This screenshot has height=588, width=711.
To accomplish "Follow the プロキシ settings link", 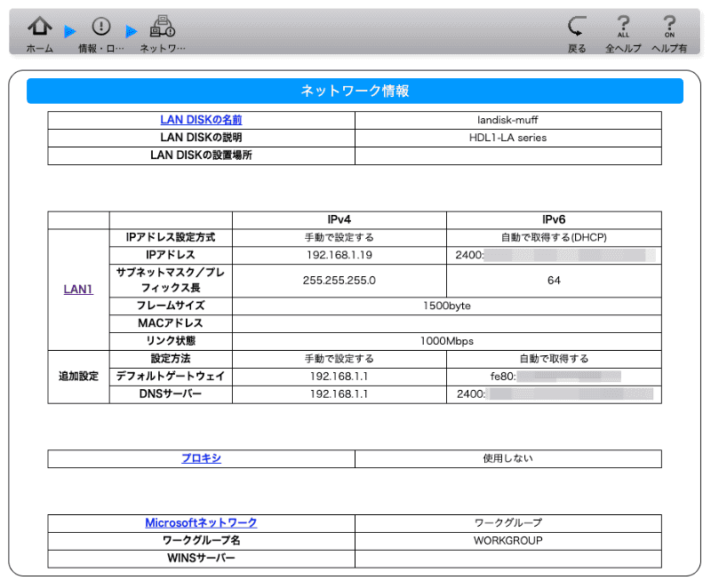I will (201, 458).
